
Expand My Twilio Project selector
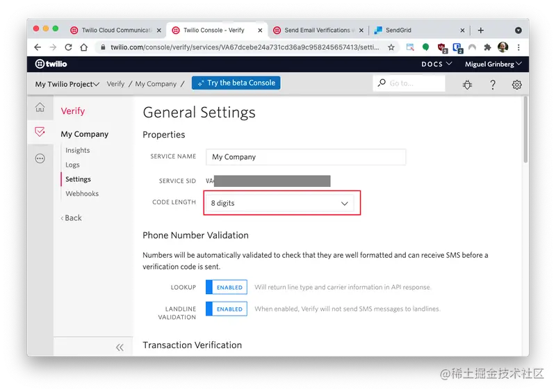(67, 84)
